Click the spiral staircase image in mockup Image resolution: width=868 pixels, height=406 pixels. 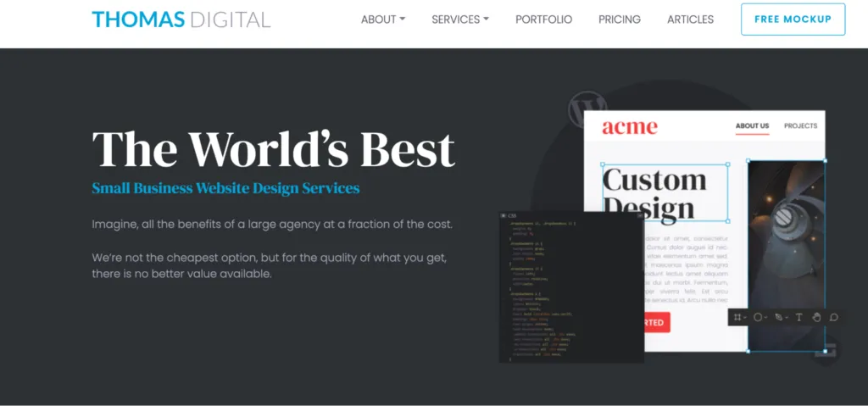tap(786, 256)
